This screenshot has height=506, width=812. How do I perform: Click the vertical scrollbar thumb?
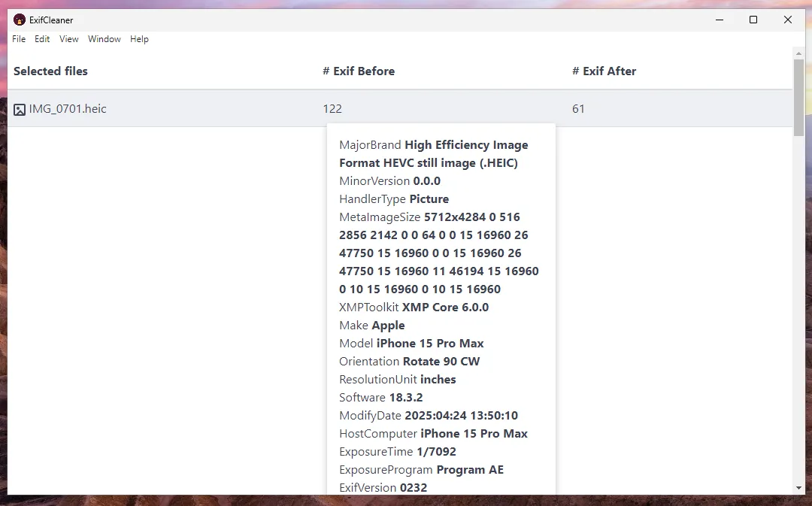(798, 98)
